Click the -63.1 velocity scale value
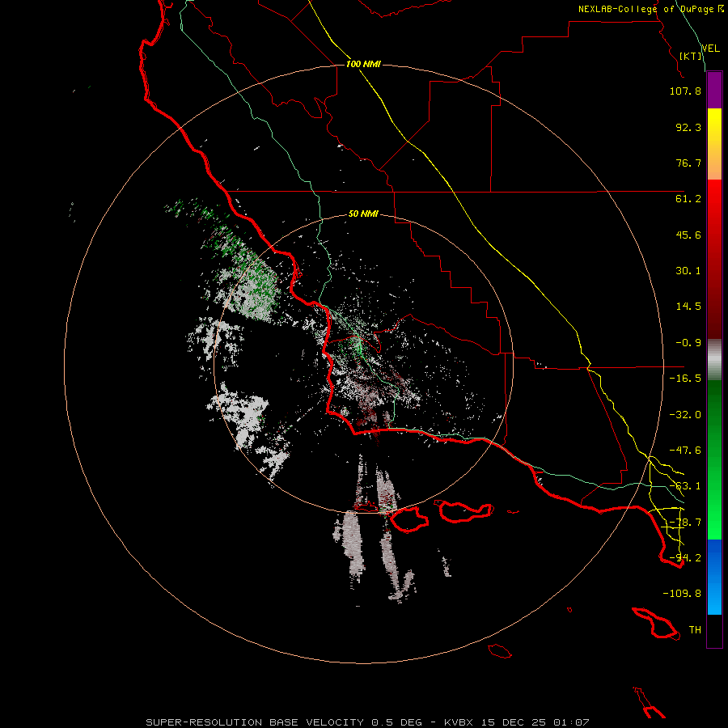Viewport: 728px width, 728px height. click(x=685, y=486)
